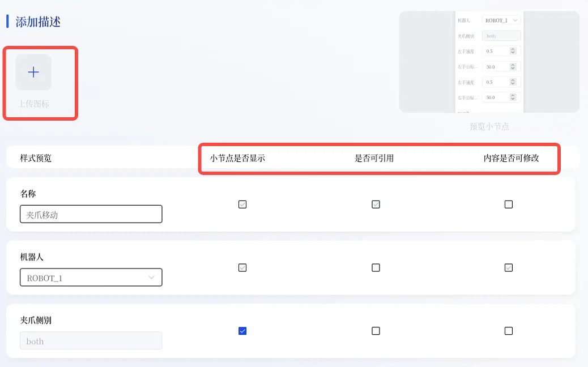The height and width of the screenshot is (367, 588).
Task: Click the 夹爪侧别 field showing both
Action: [x=91, y=340]
